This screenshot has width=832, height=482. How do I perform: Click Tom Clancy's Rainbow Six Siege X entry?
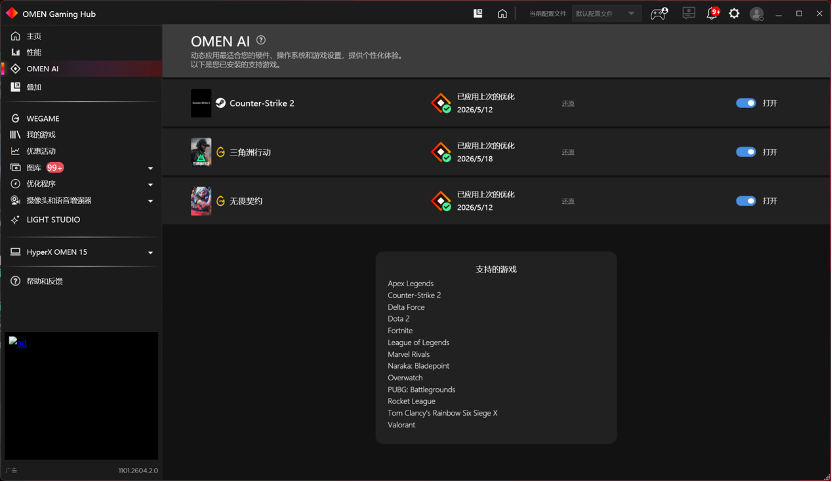tap(443, 413)
